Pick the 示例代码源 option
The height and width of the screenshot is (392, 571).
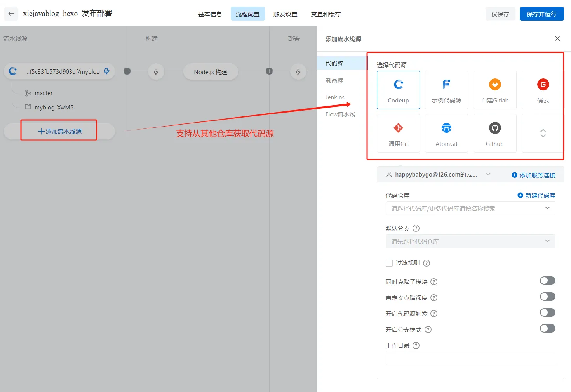point(446,89)
